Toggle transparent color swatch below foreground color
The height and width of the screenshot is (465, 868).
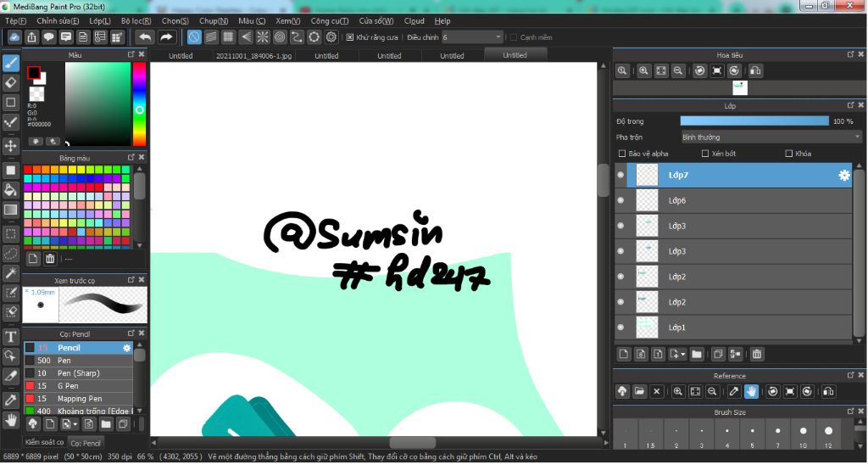tap(36, 93)
